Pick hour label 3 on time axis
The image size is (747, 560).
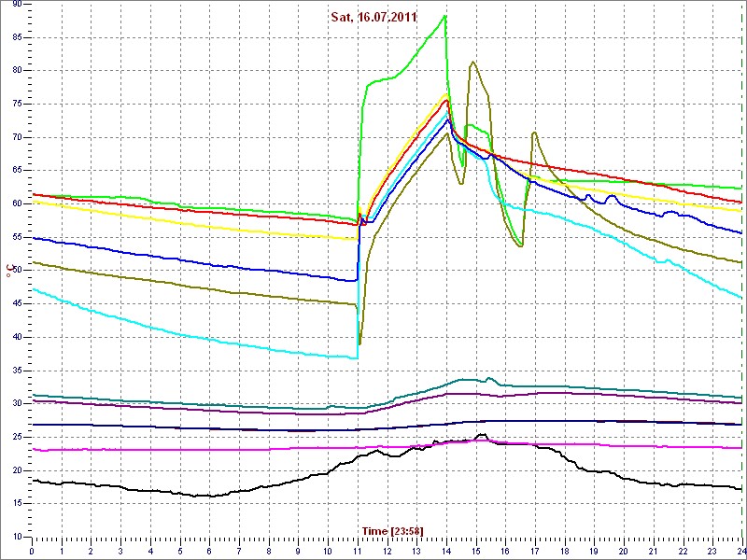click(x=120, y=550)
